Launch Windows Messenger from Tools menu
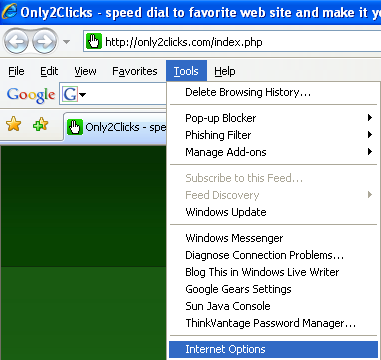This screenshot has width=381, height=360. 273,238
